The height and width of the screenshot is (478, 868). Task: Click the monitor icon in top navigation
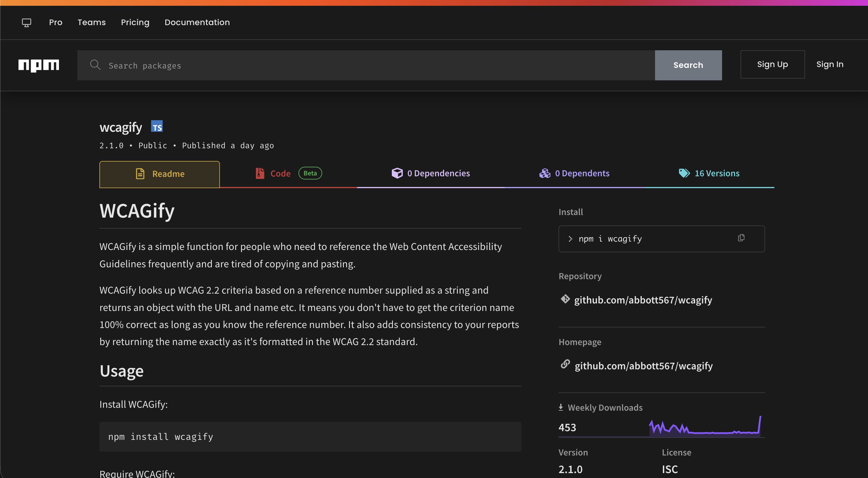[x=27, y=23]
